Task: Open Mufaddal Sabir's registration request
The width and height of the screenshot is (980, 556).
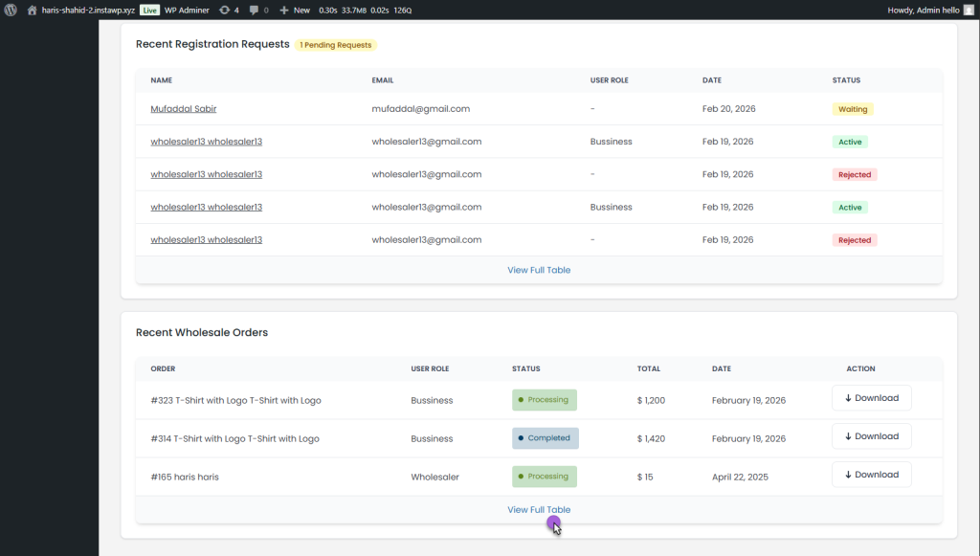Action: [183, 109]
